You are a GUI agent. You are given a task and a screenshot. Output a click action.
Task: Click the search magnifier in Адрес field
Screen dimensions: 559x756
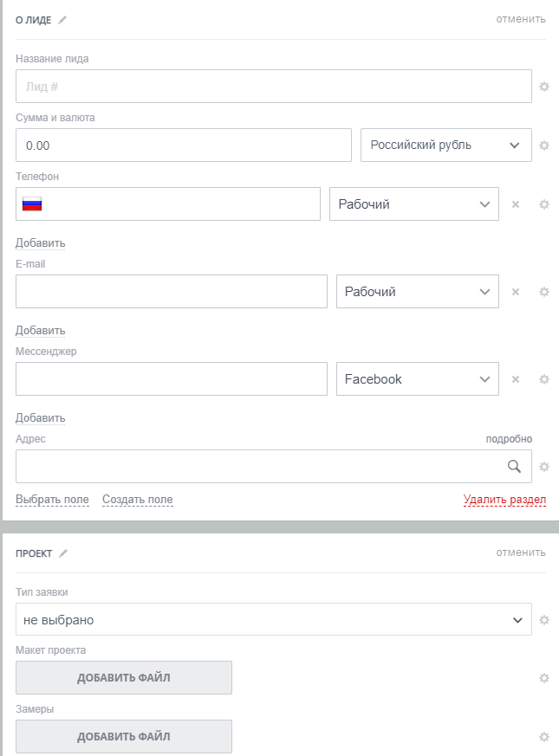[x=515, y=467]
